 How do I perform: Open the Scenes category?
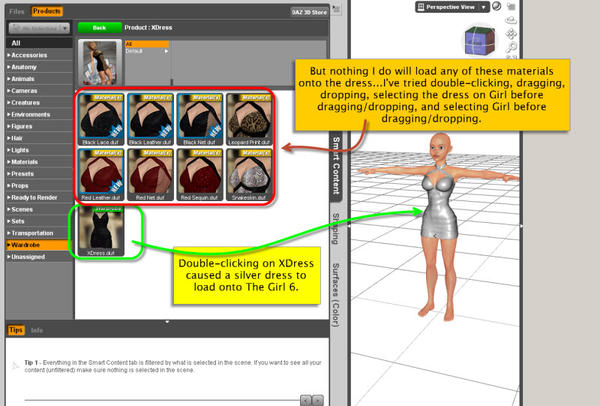point(39,209)
